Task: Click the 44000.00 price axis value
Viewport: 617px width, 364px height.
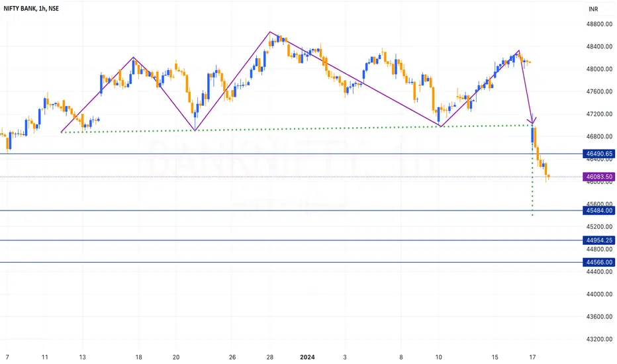Action: [599, 294]
